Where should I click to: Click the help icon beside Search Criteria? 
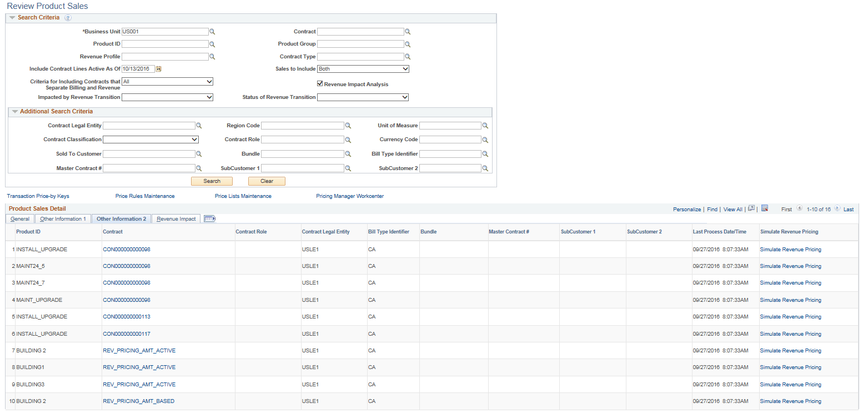click(x=68, y=17)
